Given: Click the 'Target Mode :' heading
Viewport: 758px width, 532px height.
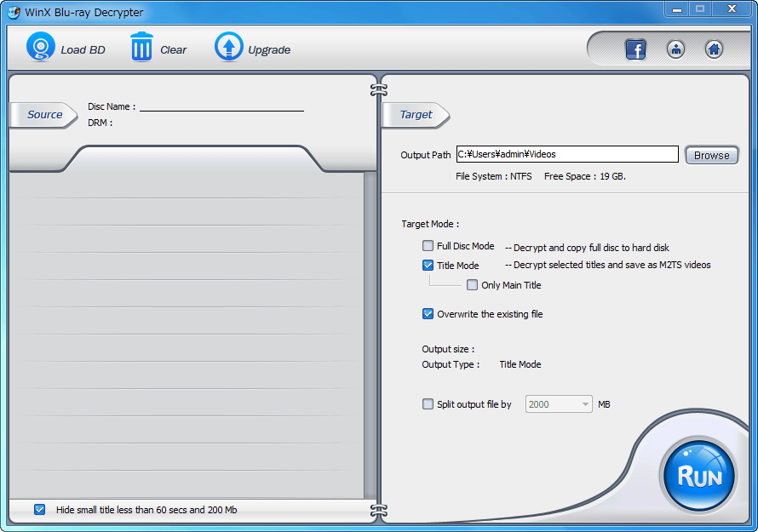Looking at the screenshot, I should [430, 224].
